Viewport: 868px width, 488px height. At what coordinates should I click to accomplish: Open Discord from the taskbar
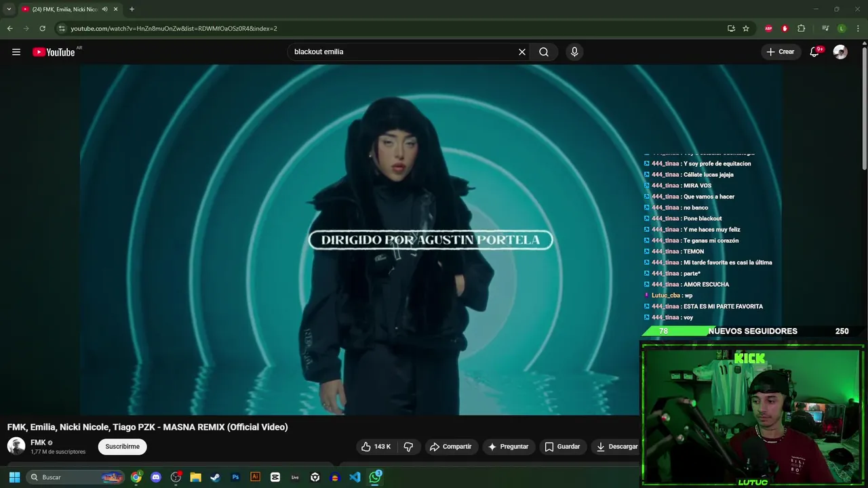[x=156, y=477]
